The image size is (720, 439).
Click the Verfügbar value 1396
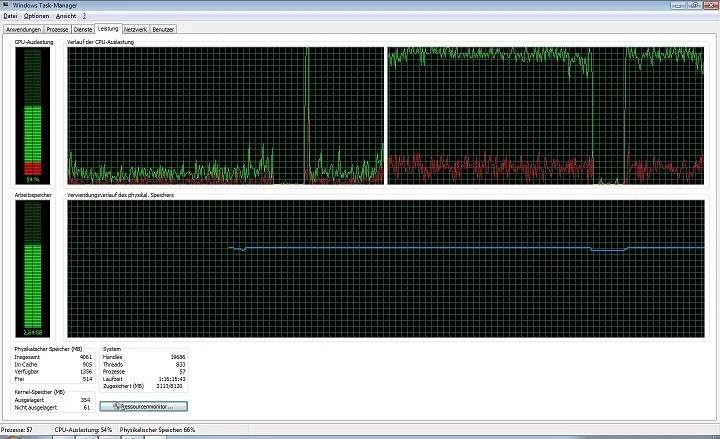click(x=86, y=371)
